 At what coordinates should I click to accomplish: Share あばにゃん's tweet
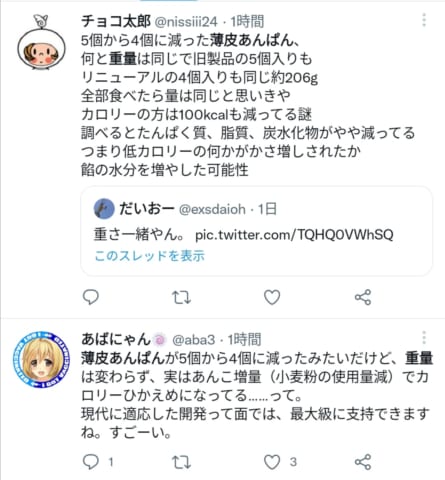click(x=363, y=462)
